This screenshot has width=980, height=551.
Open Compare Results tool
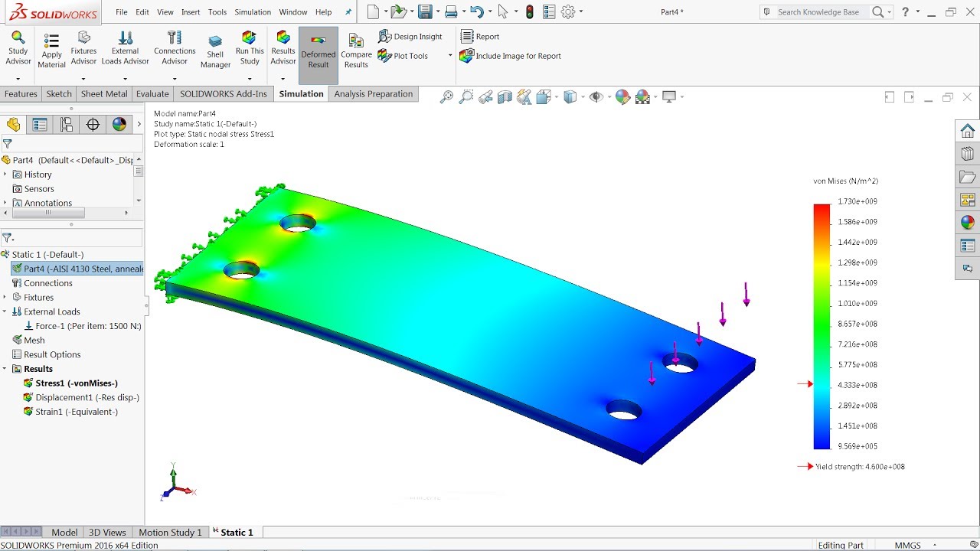point(356,50)
